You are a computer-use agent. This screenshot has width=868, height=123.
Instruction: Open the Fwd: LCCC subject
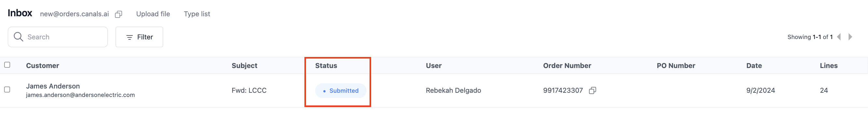tap(249, 90)
